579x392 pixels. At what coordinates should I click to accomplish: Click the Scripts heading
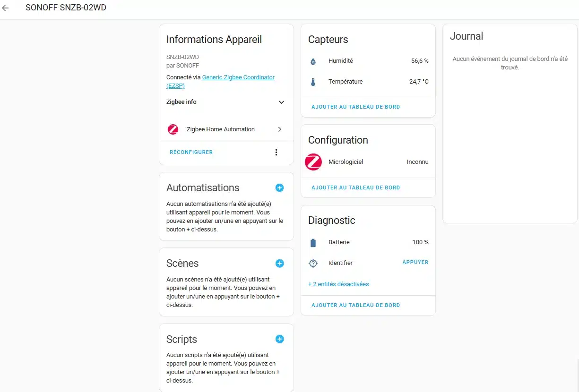(181, 340)
